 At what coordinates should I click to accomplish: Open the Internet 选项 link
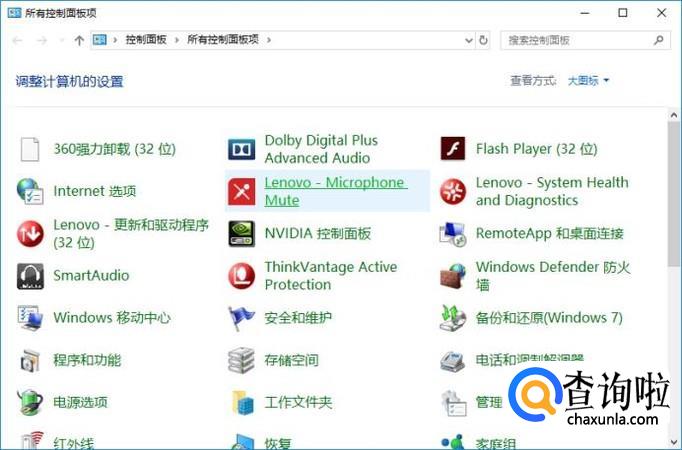tap(94, 191)
